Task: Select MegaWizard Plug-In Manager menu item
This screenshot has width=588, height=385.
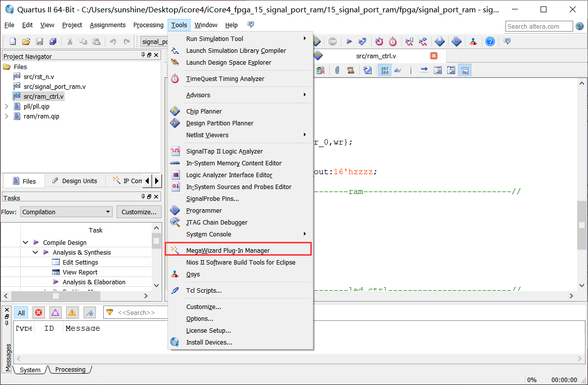Action: (228, 250)
